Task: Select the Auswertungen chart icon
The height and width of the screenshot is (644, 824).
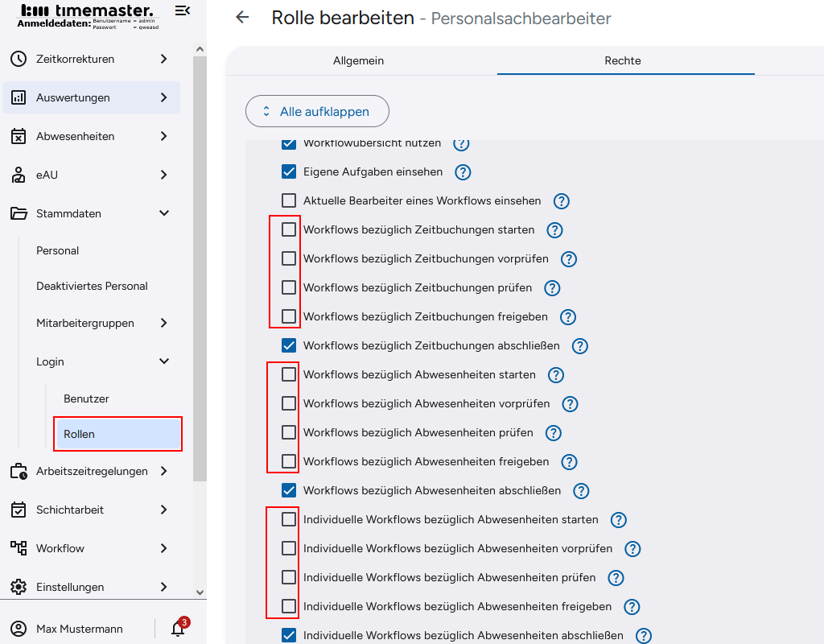Action: pyautogui.click(x=18, y=97)
